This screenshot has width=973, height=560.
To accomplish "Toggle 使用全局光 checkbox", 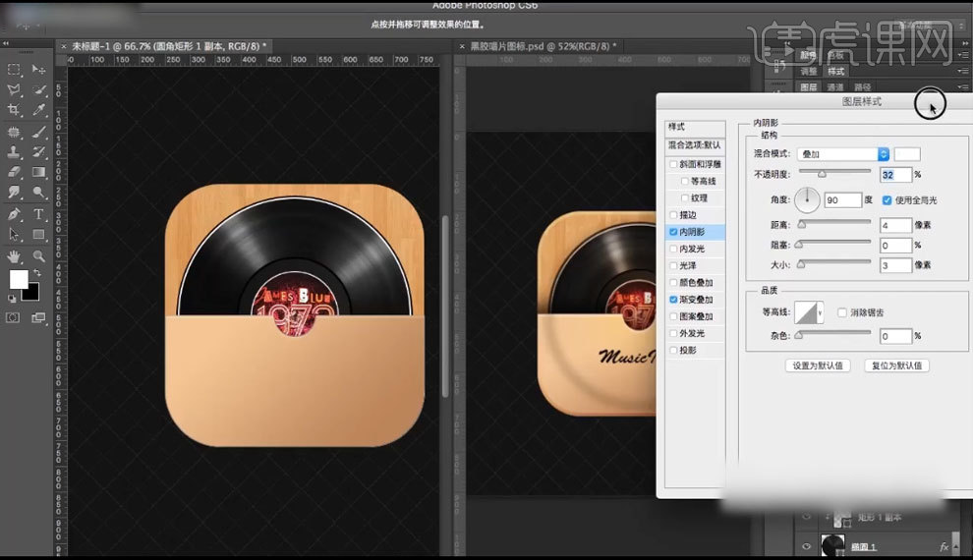I will [x=887, y=200].
